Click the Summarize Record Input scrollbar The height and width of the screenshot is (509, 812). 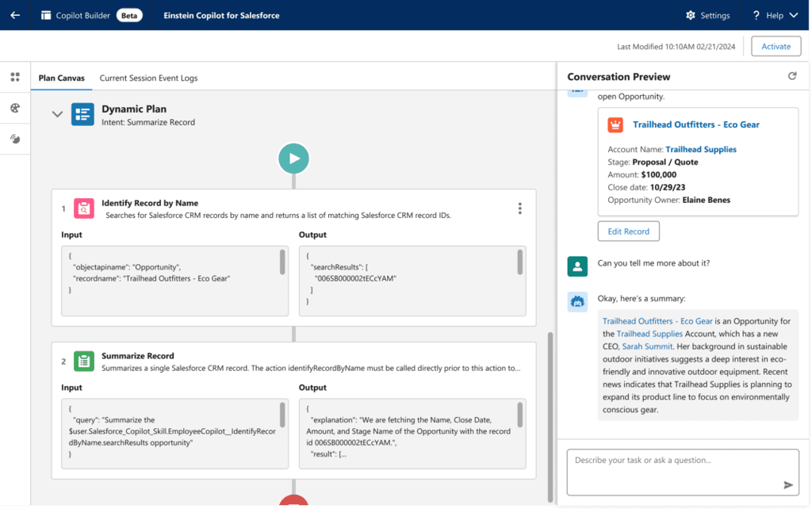click(x=282, y=415)
